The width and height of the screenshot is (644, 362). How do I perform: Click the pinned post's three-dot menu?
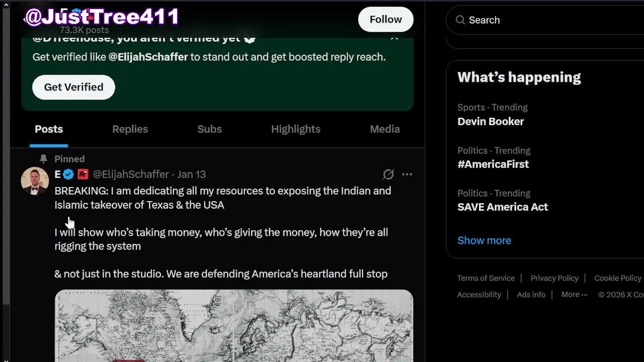coord(407,174)
